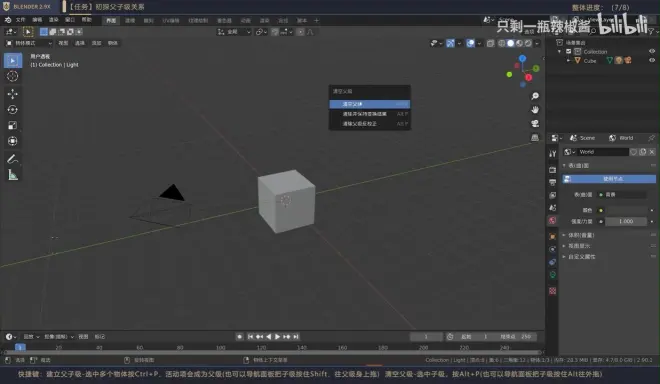Toggle Collection exclude checkbox in outliner
Screen dimensions: 660x384
[x=568, y=51]
